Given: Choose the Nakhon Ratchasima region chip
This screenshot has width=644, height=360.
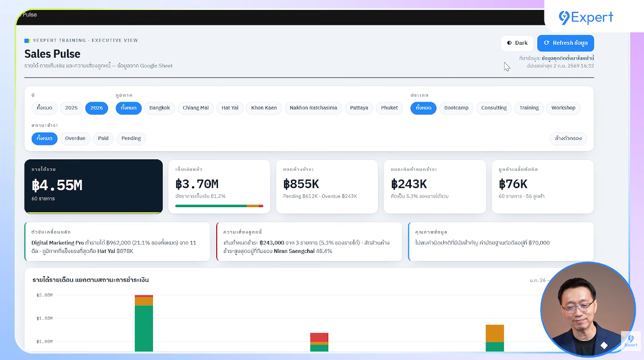Looking at the screenshot, I should pyautogui.click(x=313, y=108).
